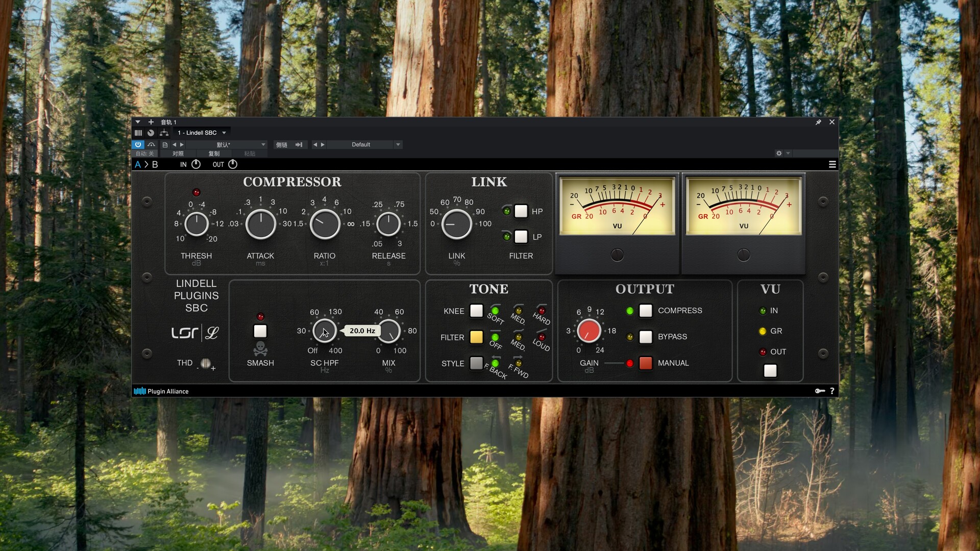Click the ATTACK knob
The image size is (980, 551).
261,224
